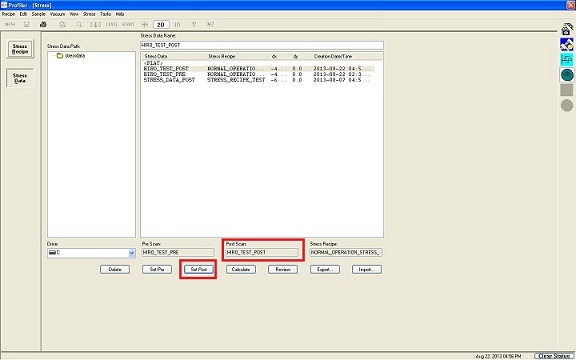Click the grayed NEW toolbar item
The image size is (576, 360).
click(x=10, y=25)
